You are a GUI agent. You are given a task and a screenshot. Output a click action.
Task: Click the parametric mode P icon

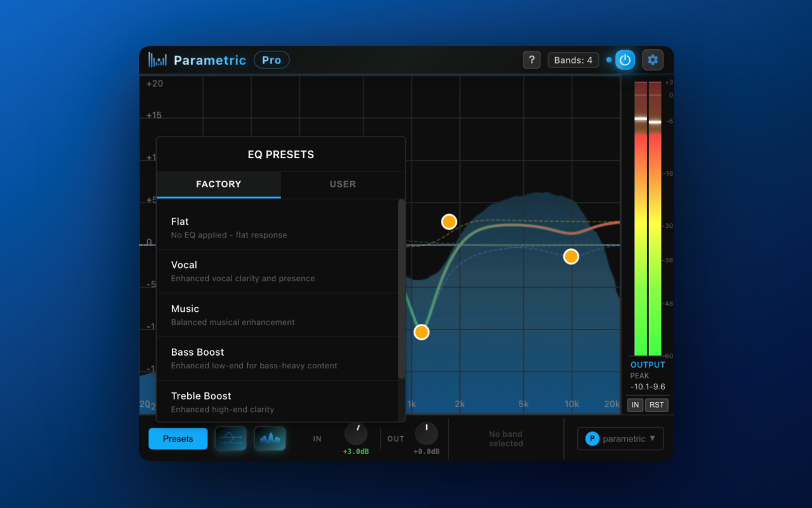pyautogui.click(x=593, y=438)
